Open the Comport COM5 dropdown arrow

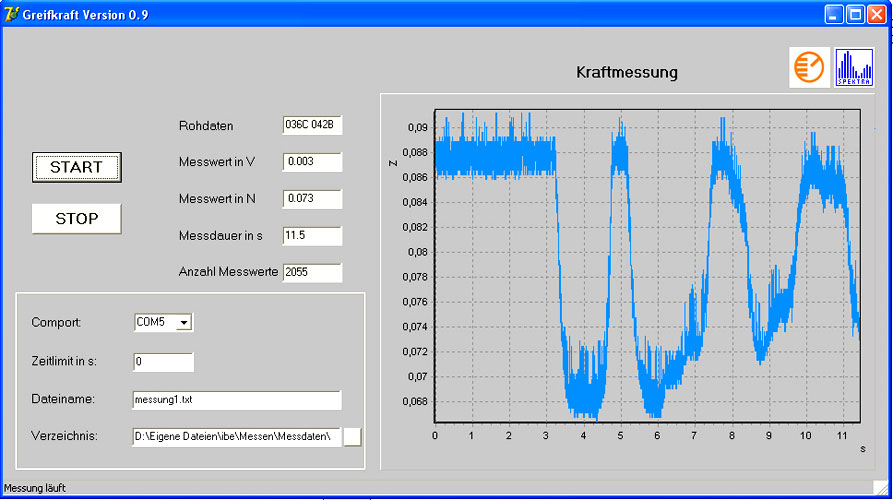(184, 323)
